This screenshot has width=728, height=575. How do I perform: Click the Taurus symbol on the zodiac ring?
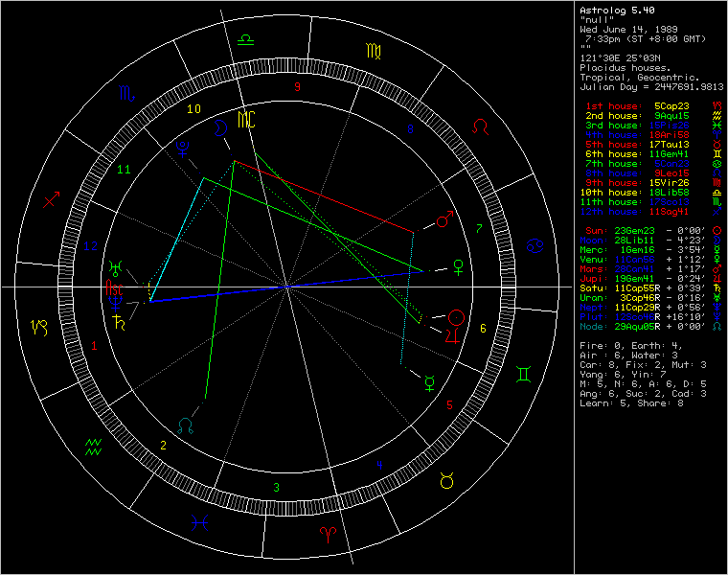tap(446, 479)
